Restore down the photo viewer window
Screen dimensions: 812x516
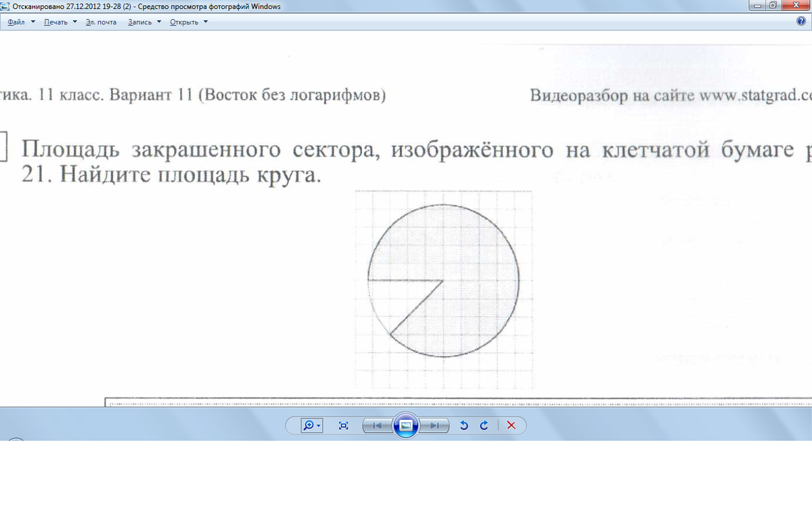773,5
